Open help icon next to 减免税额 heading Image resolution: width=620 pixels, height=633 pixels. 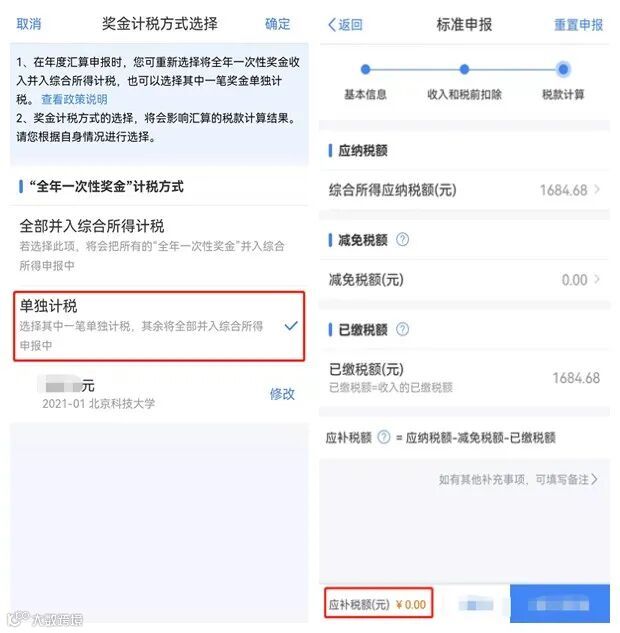(402, 240)
